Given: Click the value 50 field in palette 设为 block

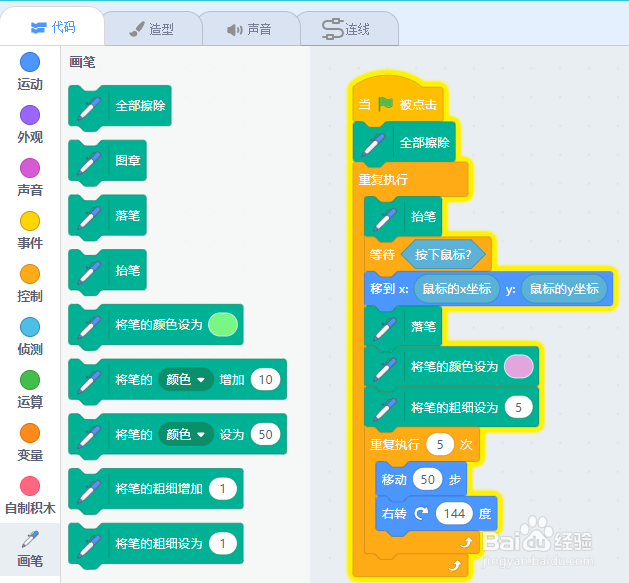Looking at the screenshot, I should click(265, 434).
